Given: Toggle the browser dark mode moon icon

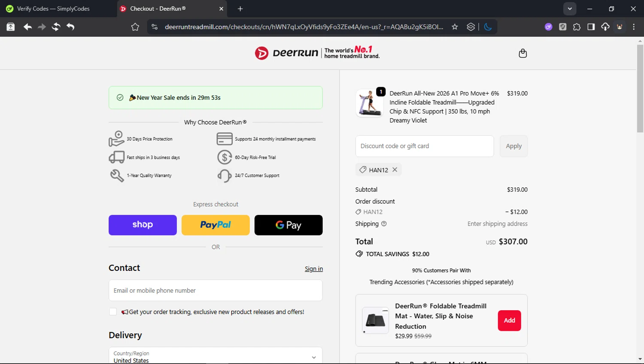Looking at the screenshot, I should click(x=488, y=27).
